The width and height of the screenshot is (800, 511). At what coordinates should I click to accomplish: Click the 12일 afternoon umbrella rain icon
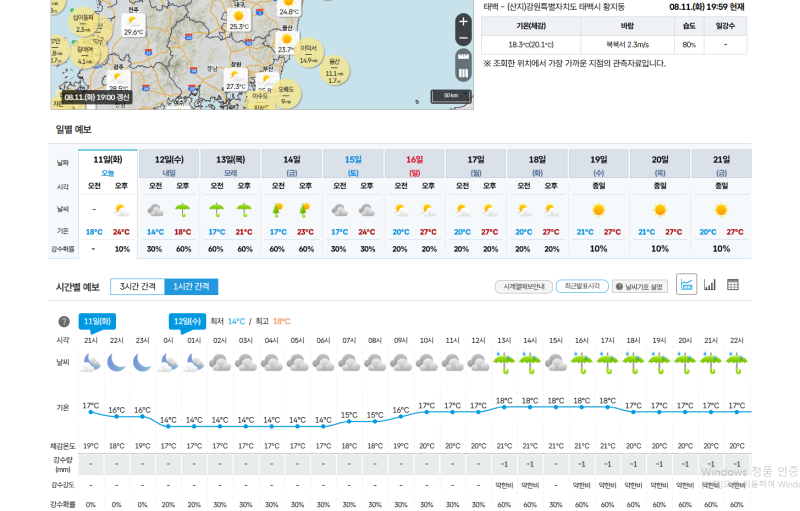183,210
